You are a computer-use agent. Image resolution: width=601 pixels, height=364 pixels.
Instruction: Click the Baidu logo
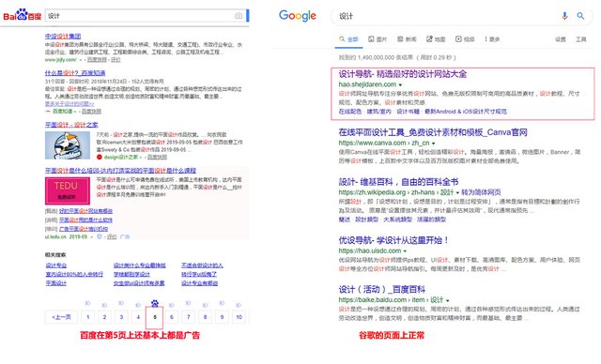pyautogui.click(x=23, y=15)
